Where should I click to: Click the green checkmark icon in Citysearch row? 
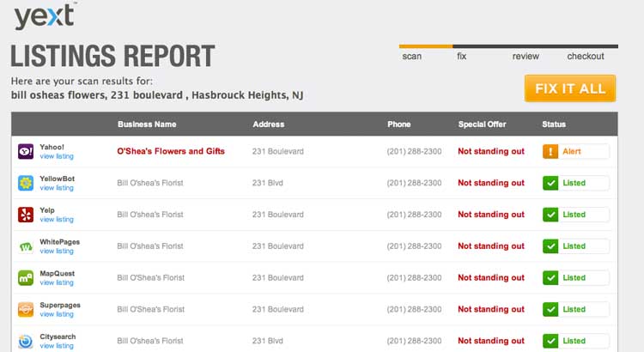[x=550, y=341]
